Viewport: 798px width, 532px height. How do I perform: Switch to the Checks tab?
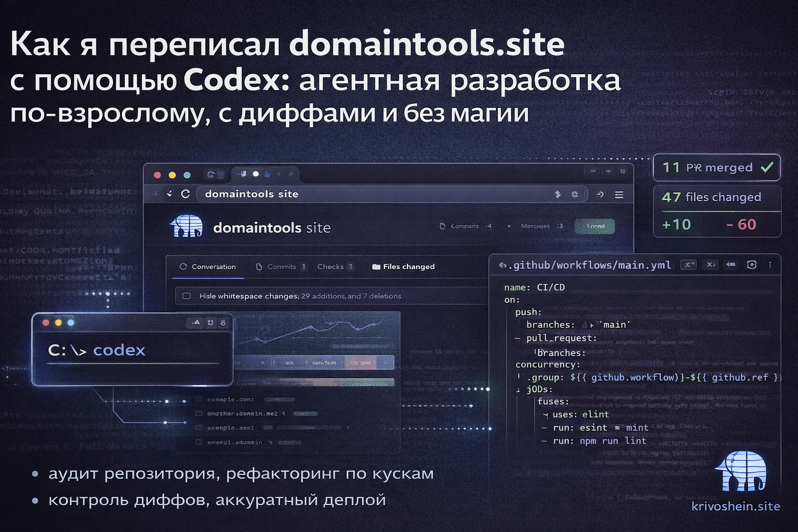point(335,267)
